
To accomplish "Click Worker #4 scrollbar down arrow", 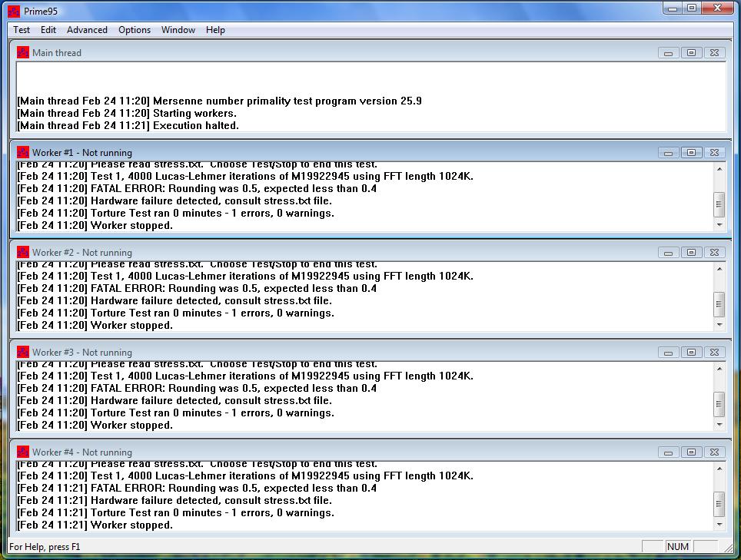I will [719, 525].
